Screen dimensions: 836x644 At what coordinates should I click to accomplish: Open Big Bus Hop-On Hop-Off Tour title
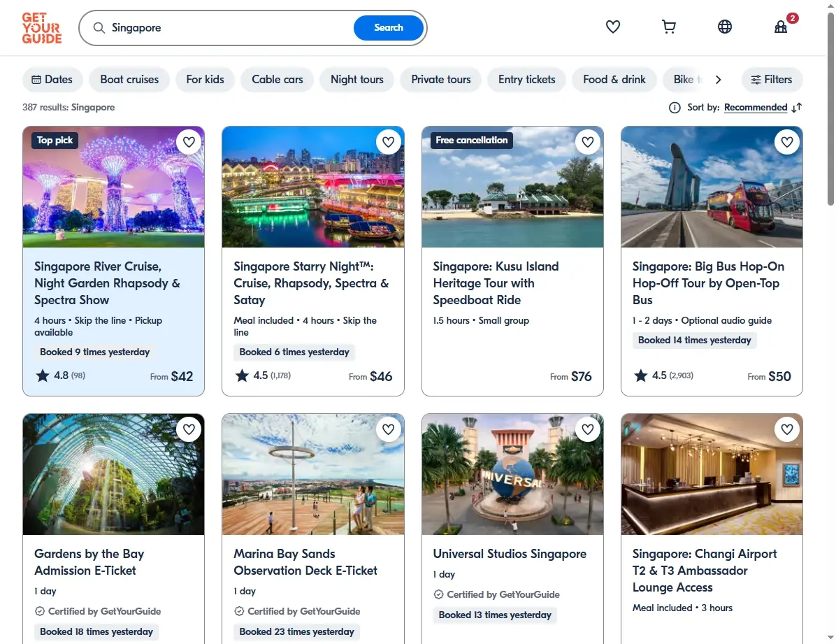[x=708, y=283]
